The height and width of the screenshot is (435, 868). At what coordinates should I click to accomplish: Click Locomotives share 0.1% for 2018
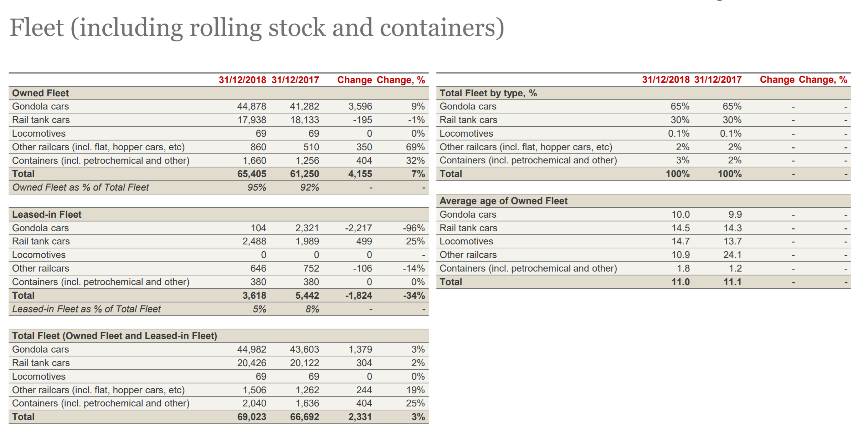679,133
